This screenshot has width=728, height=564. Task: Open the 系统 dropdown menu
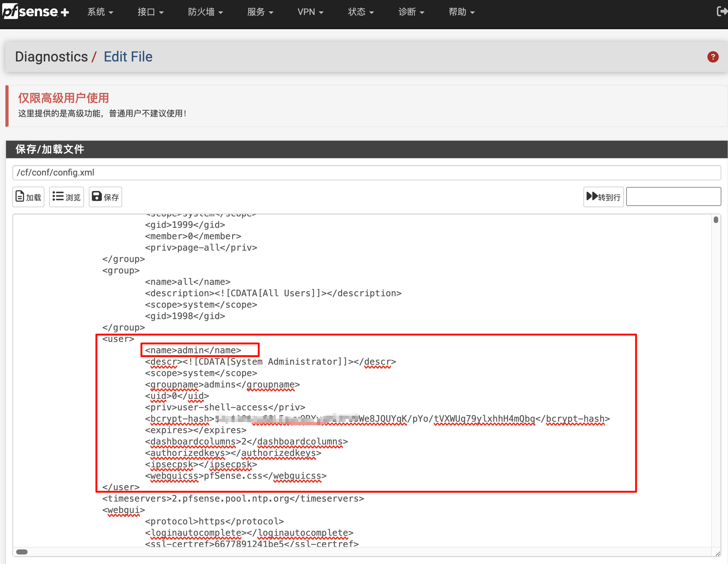(x=100, y=12)
